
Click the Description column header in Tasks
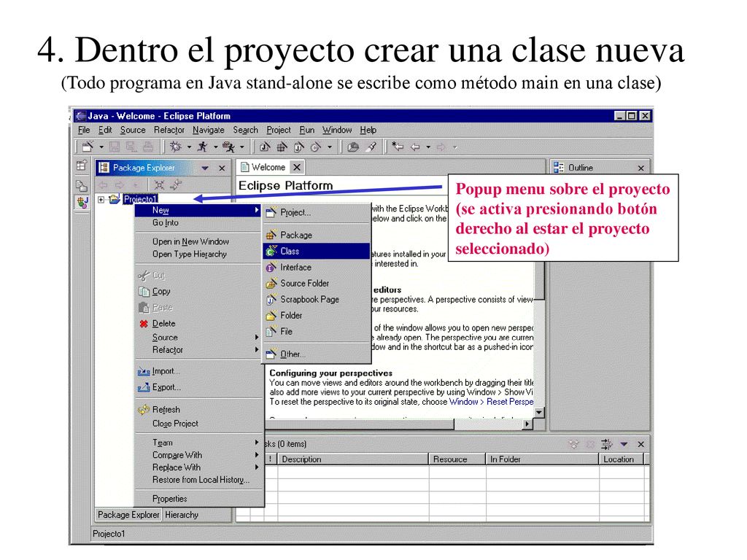353,459
